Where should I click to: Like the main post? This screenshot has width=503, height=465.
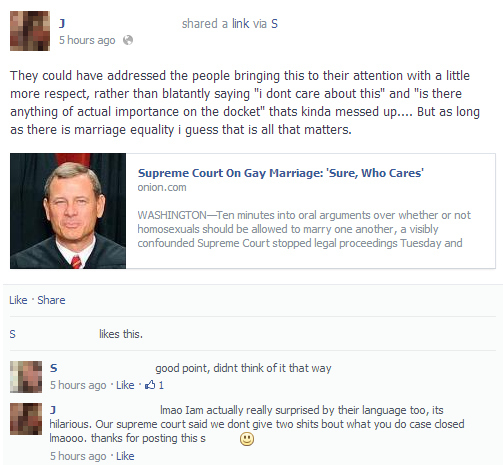[18, 300]
